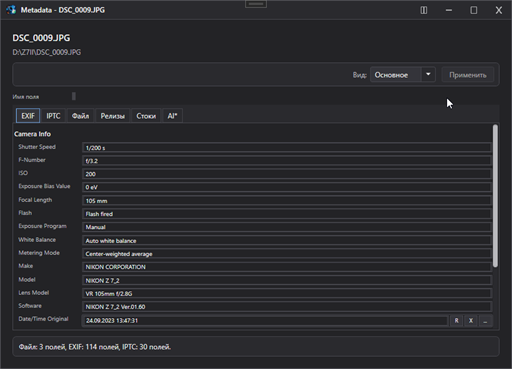Click the vertical scrollbar in EXIF list
Screen dimensions: 512x369
click(495, 196)
